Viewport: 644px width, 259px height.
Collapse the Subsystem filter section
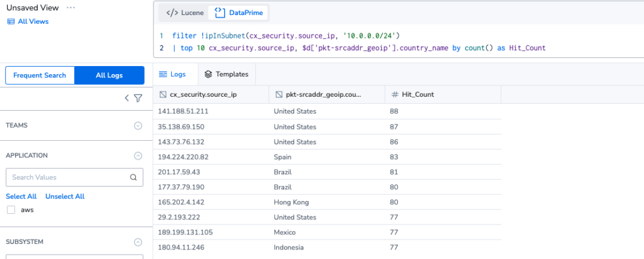pyautogui.click(x=138, y=242)
